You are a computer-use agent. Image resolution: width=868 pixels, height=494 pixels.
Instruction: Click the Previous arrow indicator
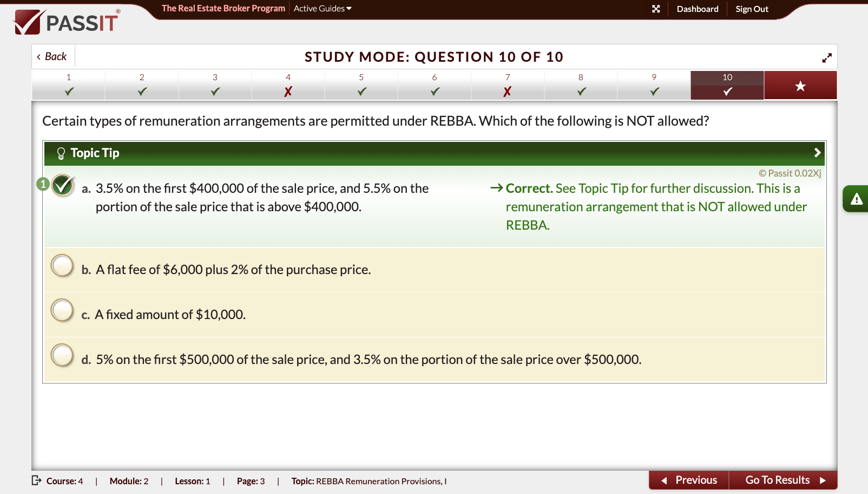[x=665, y=480]
